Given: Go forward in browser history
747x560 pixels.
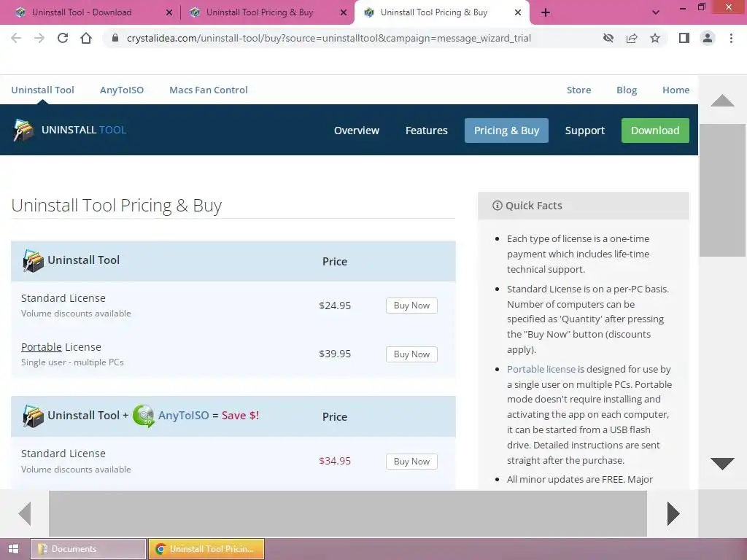Looking at the screenshot, I should click(39, 38).
